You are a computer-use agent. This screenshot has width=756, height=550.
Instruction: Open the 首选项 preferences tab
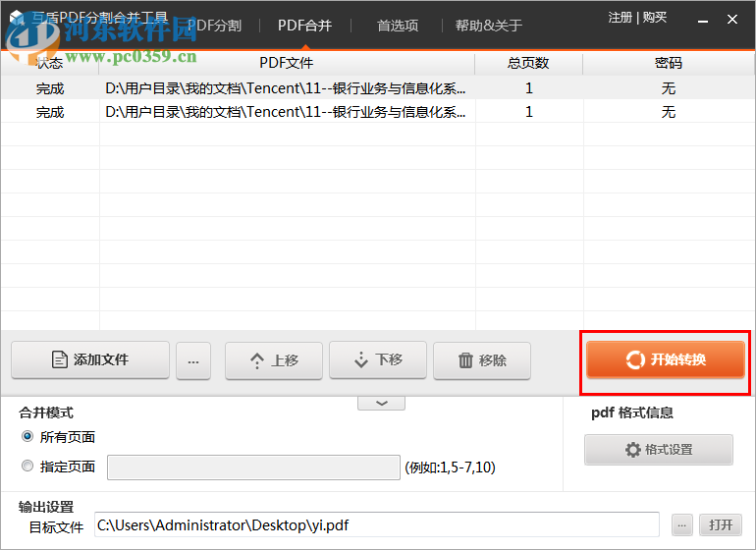(398, 26)
